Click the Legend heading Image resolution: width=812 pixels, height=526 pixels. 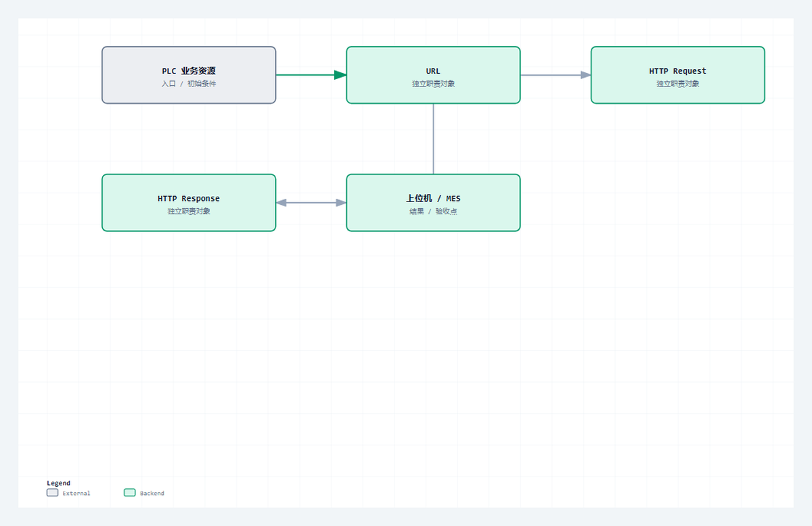point(58,483)
